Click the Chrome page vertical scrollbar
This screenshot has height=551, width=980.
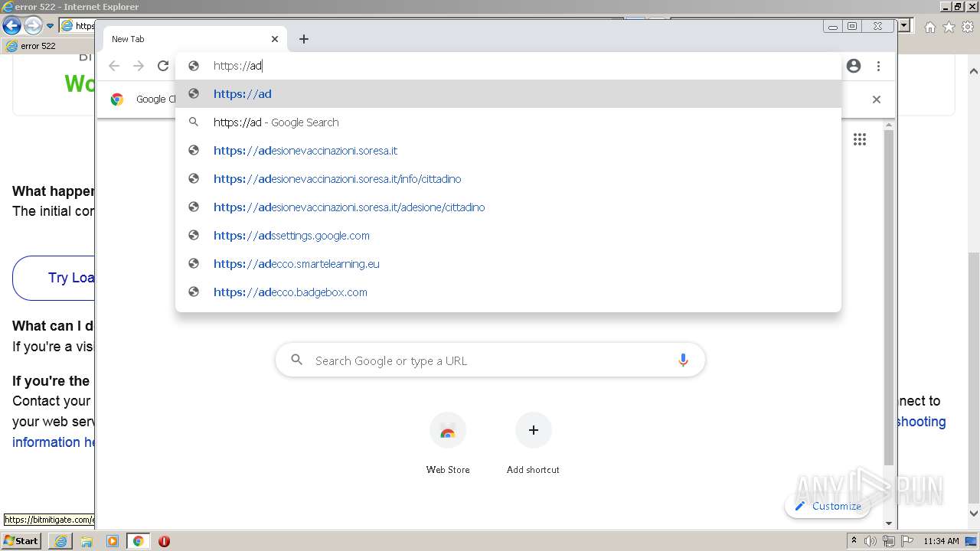[888, 298]
